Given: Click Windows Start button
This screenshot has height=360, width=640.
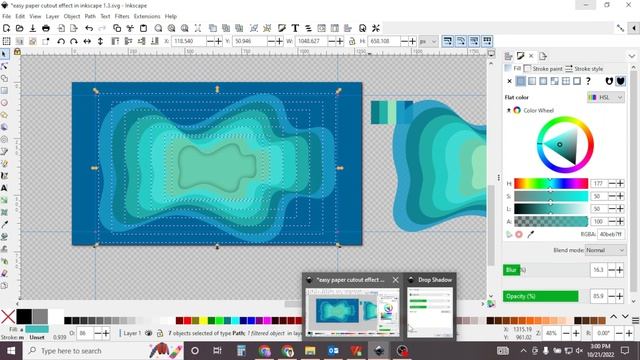Looking at the screenshot, I should pos(11,351).
